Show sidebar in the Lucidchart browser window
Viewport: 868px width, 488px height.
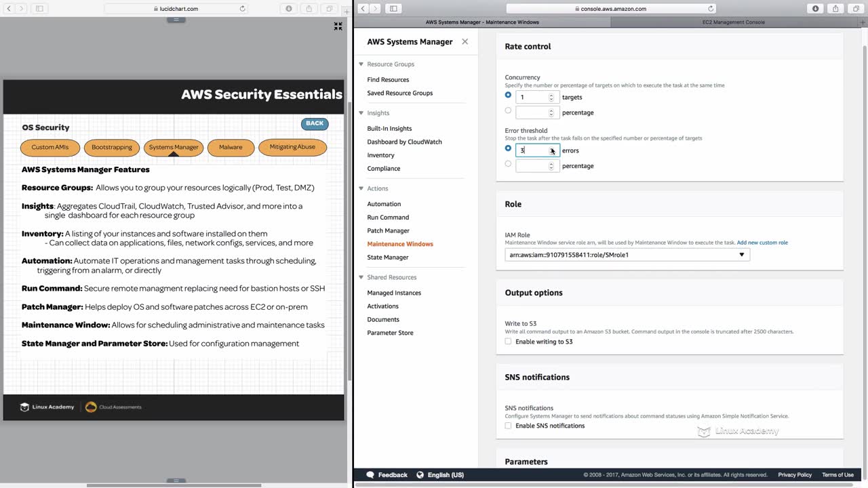click(39, 9)
